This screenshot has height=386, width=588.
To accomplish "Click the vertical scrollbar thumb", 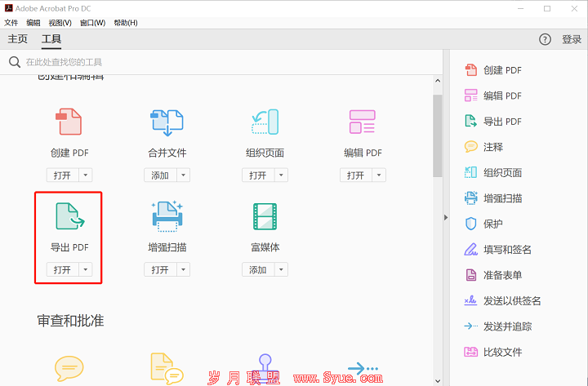I will pos(438,135).
